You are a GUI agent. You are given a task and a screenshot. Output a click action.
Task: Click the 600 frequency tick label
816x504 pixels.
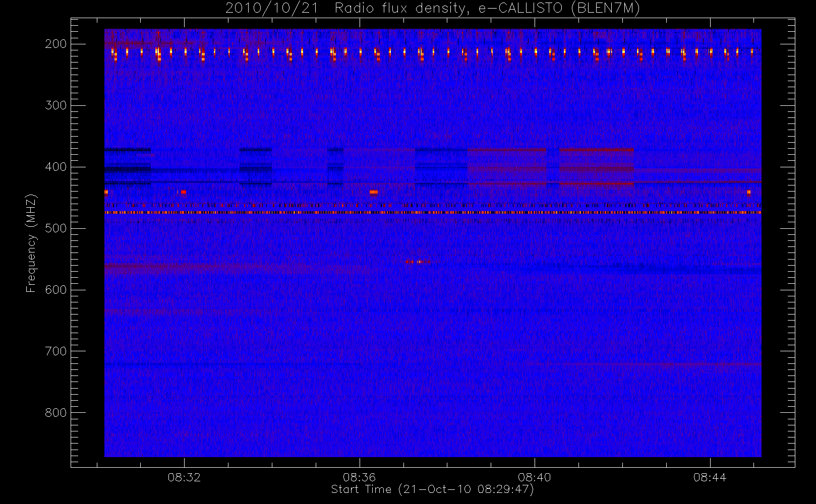(55, 290)
